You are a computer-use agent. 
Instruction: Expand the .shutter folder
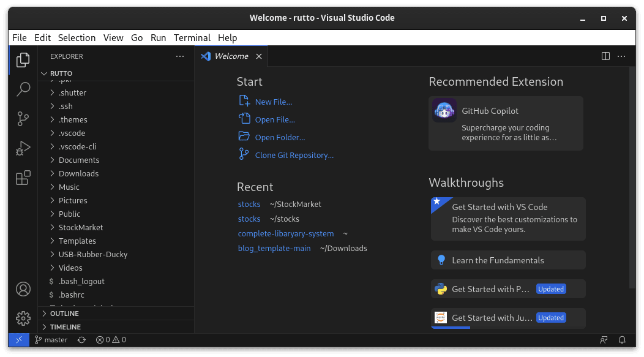pos(116,93)
